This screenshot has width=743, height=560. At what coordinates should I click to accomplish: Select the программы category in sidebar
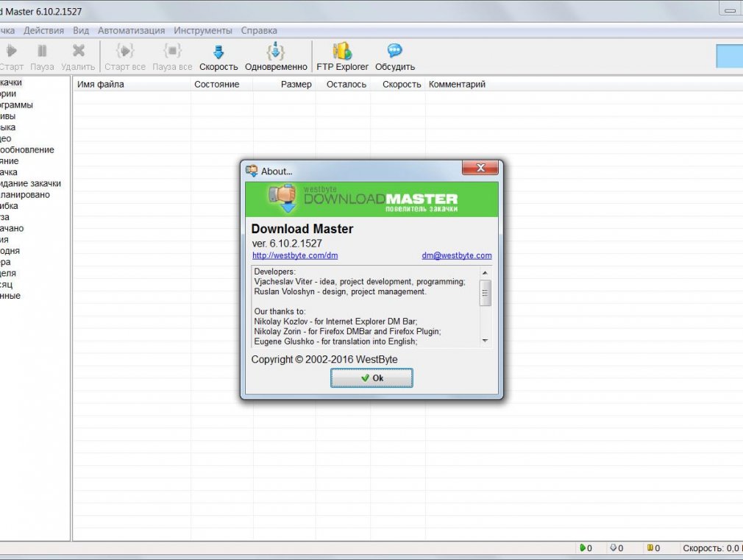[17, 104]
